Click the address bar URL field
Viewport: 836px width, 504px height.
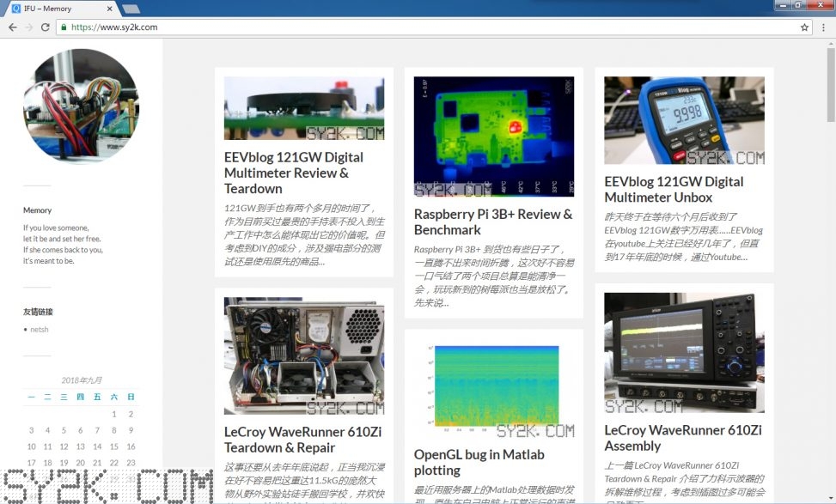click(433, 27)
